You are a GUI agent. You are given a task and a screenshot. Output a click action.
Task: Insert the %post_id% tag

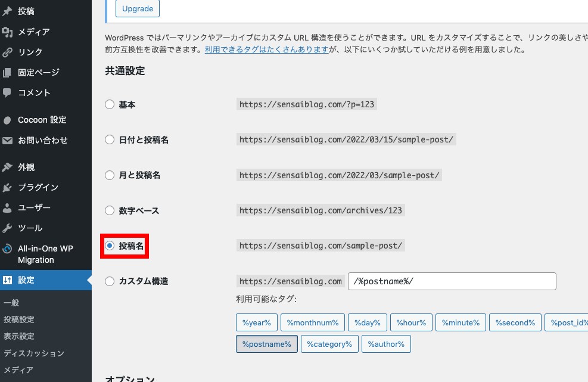pos(567,323)
